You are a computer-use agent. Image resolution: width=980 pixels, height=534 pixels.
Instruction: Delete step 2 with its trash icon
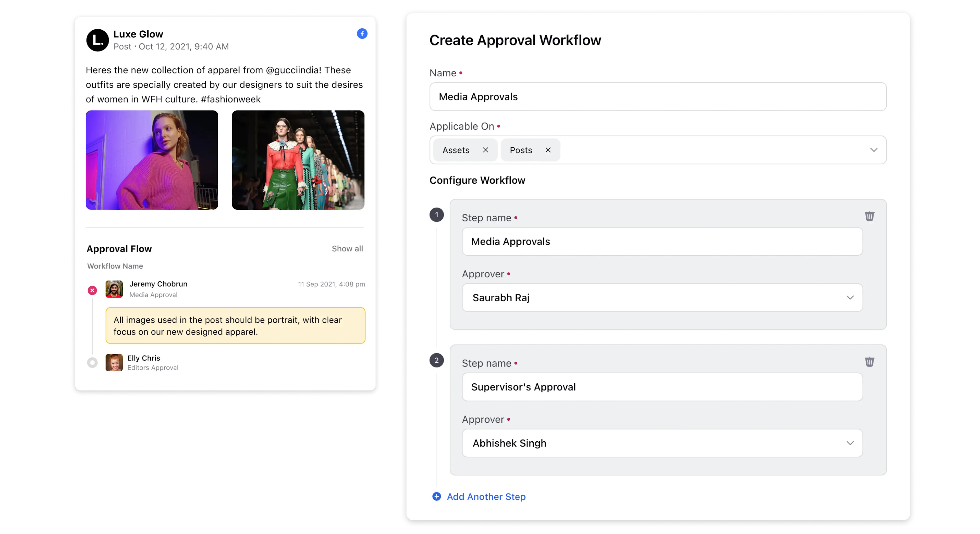click(869, 362)
